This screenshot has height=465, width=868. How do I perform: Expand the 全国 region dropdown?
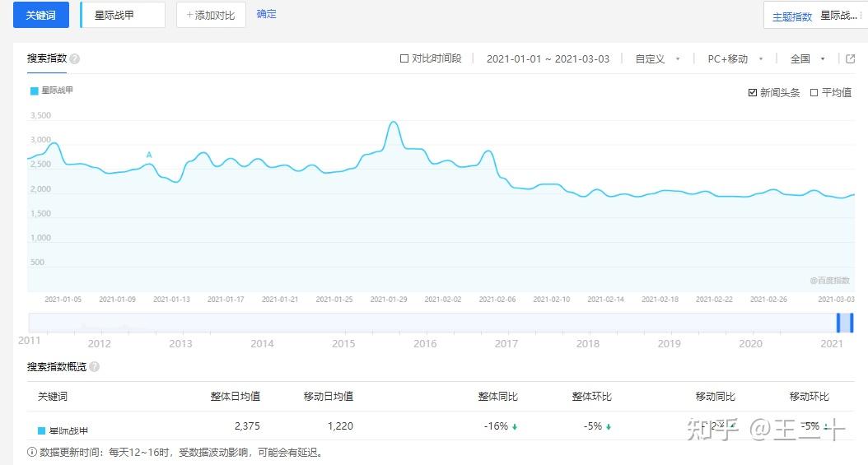pos(807,58)
